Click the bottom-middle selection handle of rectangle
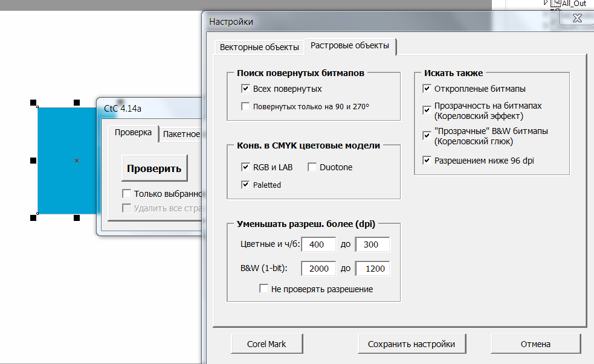Image resolution: width=594 pixels, height=364 pixels. [x=77, y=218]
